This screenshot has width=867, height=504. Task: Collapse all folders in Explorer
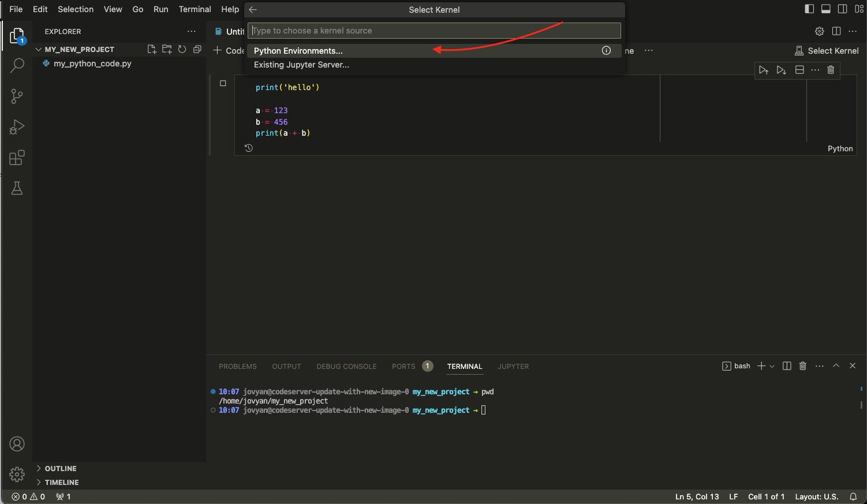point(197,49)
